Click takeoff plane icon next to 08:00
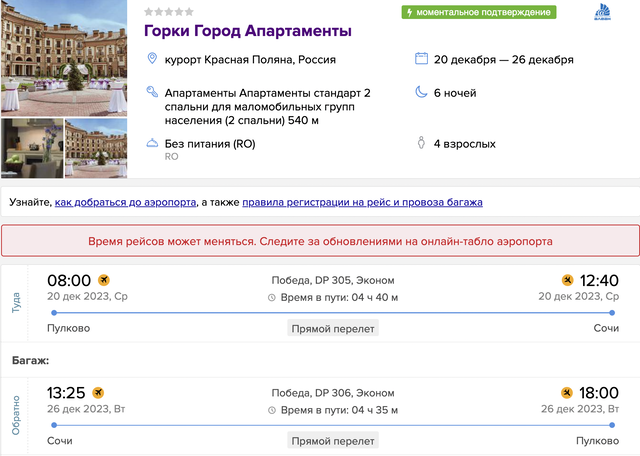The width and height of the screenshot is (640, 456). pos(104,280)
